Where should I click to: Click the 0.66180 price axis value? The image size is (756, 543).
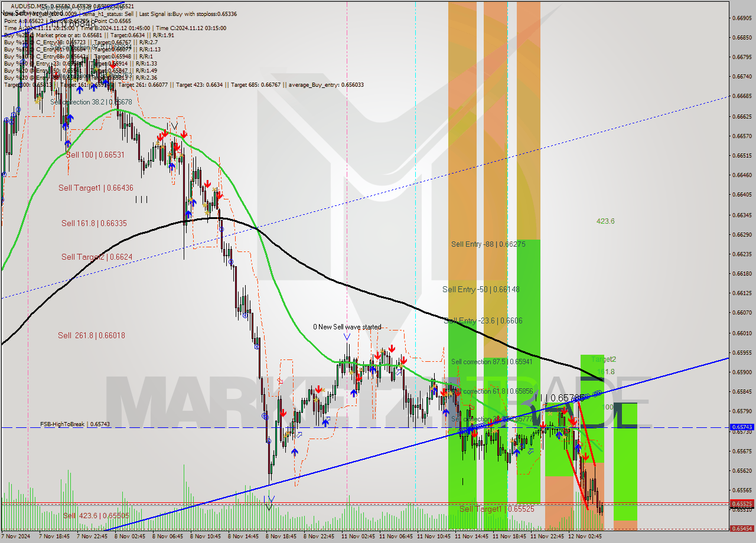[x=742, y=273]
